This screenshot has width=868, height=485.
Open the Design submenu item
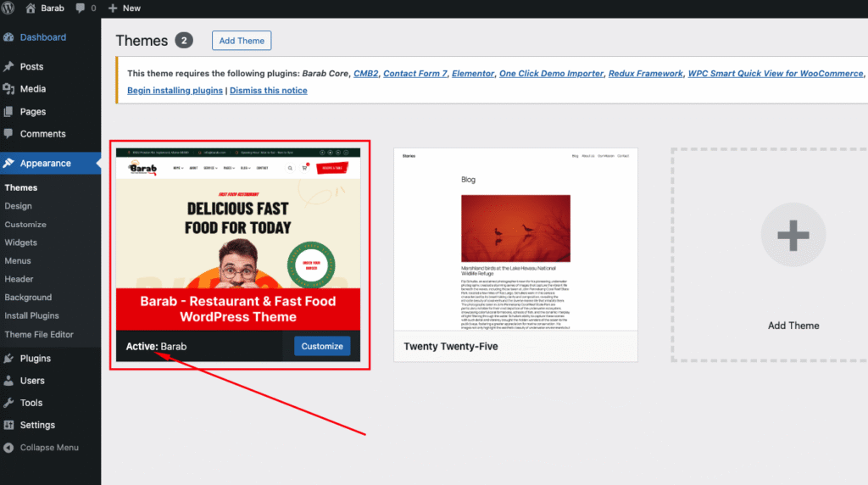click(x=19, y=206)
